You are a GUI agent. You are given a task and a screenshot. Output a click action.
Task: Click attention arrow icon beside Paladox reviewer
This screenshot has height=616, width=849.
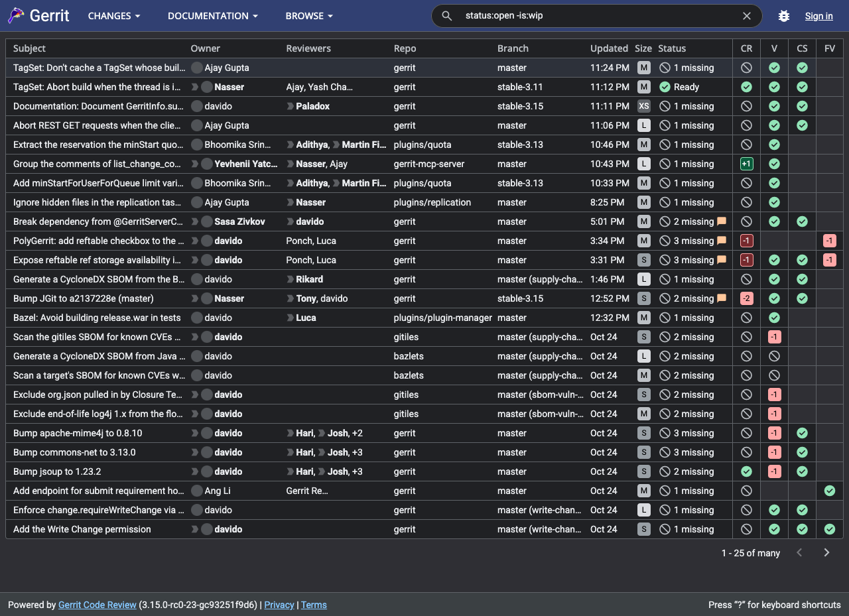coord(290,106)
